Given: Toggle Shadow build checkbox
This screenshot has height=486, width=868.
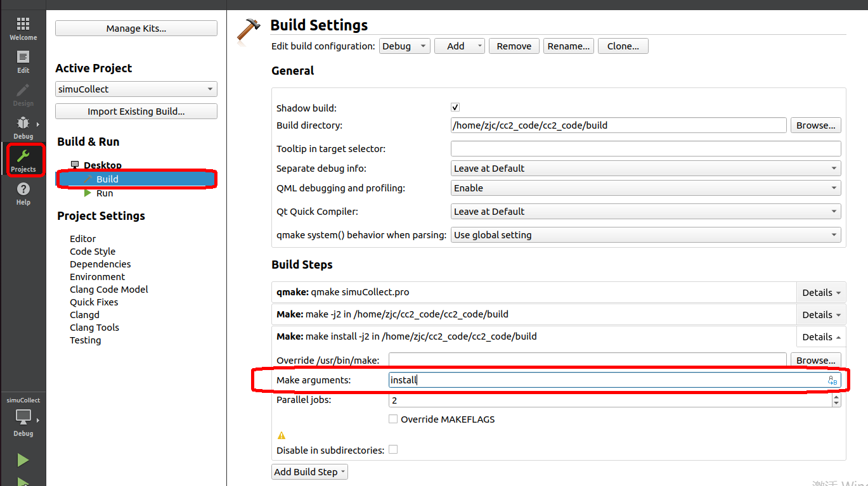Looking at the screenshot, I should pyautogui.click(x=455, y=108).
